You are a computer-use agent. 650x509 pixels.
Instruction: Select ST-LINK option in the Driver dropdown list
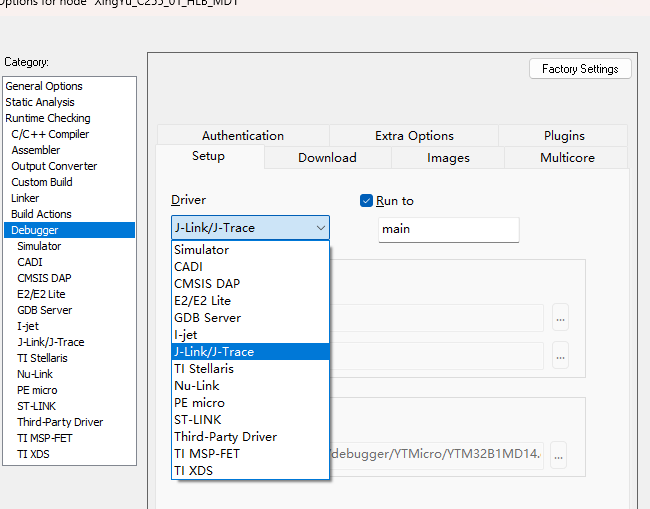coord(198,420)
